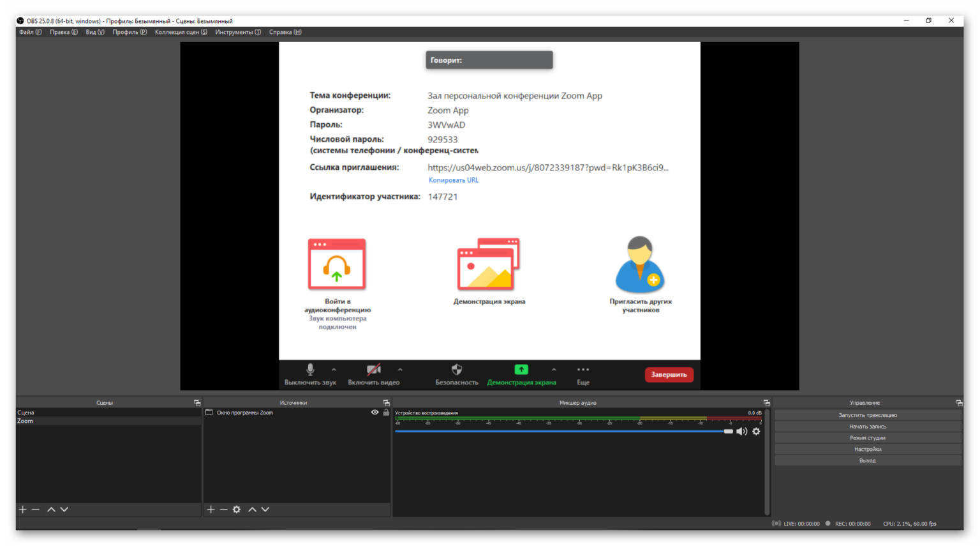980x546 pixels.
Task: Open the Правка menu
Action: [x=64, y=32]
